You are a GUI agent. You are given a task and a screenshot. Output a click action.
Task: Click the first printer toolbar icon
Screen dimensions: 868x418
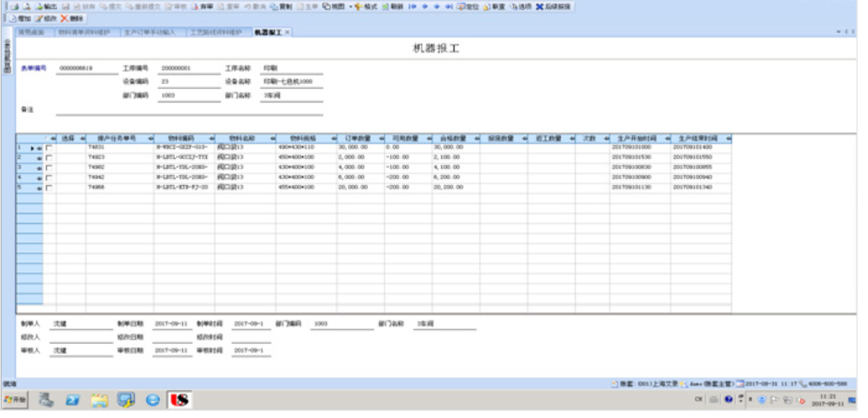click(13, 7)
